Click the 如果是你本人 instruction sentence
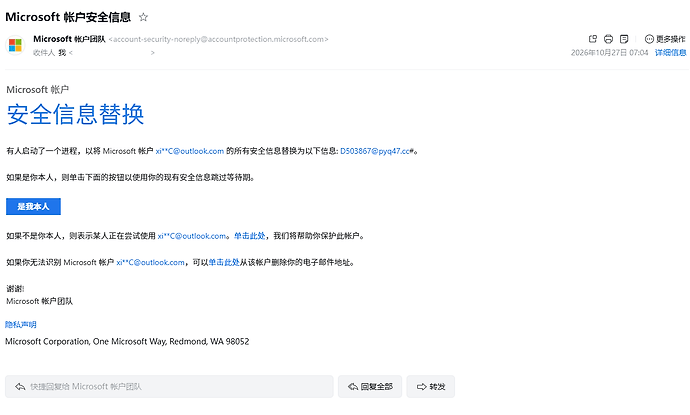Viewport: 690px width, 415px height. (x=131, y=177)
